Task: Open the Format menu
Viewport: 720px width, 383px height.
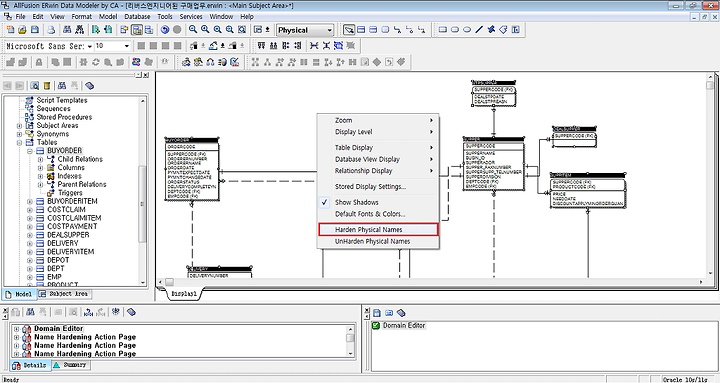Action: 82,17
